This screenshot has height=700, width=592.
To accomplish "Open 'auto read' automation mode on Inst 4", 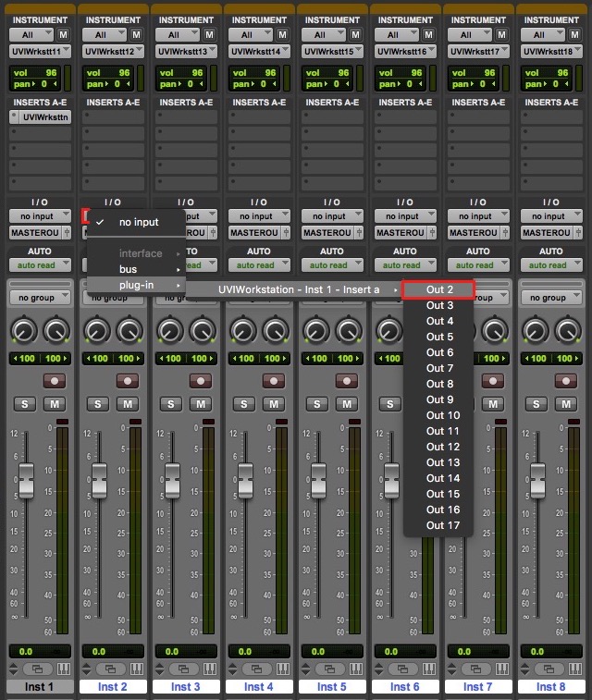I will click(259, 265).
